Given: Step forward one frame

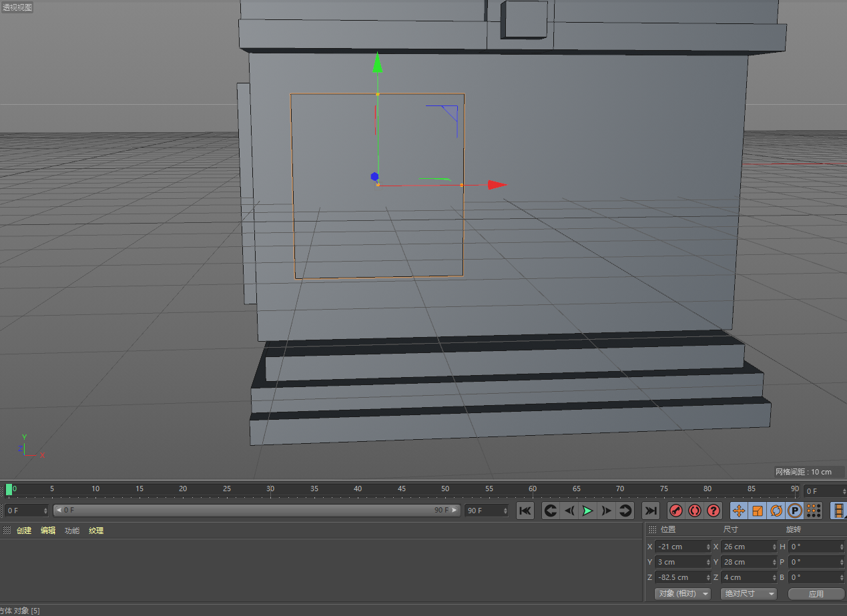Looking at the screenshot, I should pyautogui.click(x=607, y=511).
